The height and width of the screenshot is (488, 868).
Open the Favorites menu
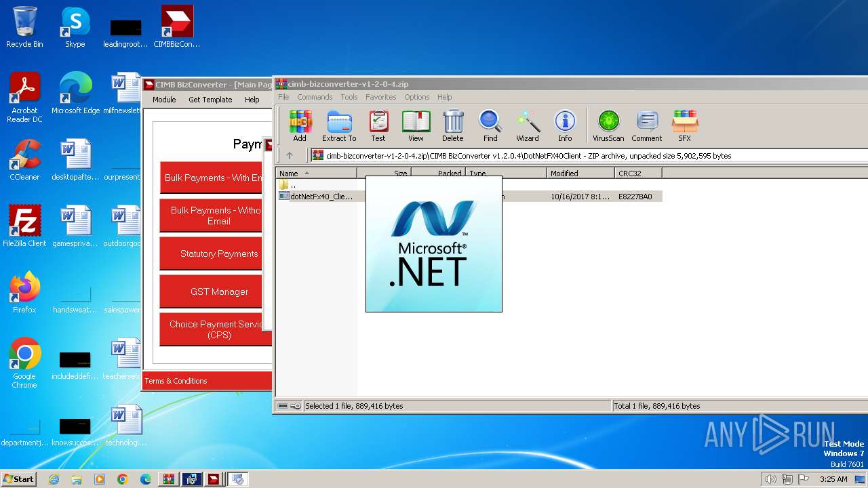[x=381, y=97]
